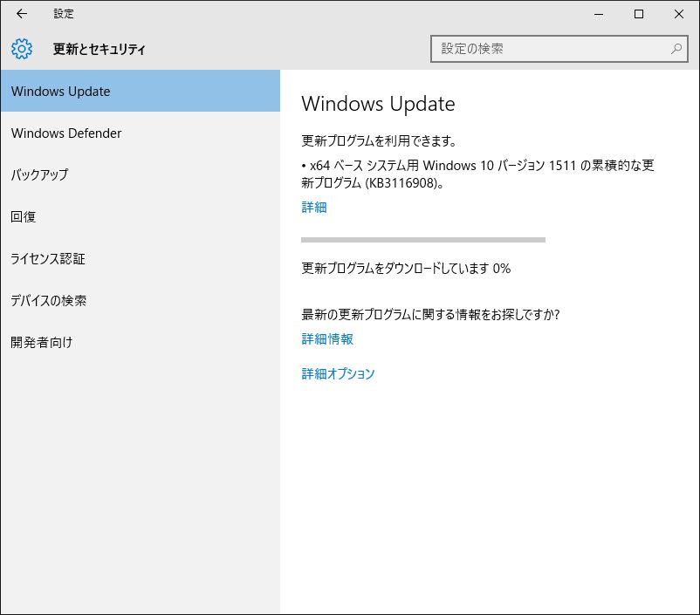Viewport: 700px width, 615px height.
Task: Open the 詳細情報 link
Action: coord(327,339)
